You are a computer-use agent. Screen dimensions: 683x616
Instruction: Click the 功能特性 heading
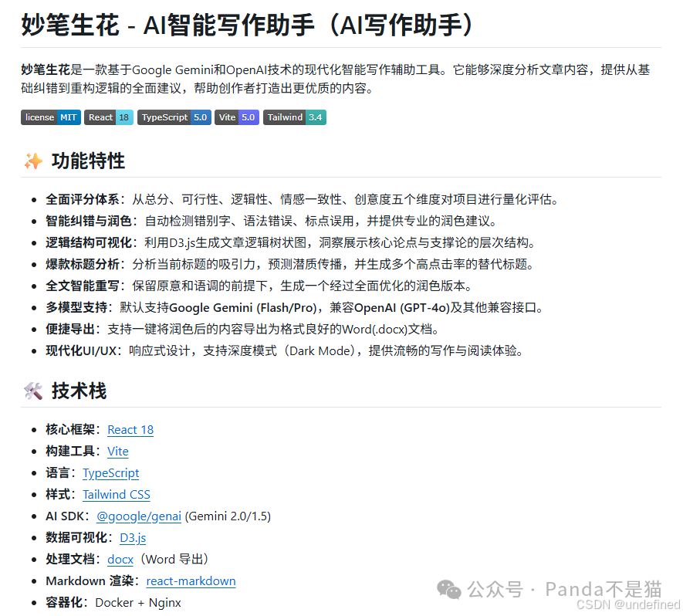88,161
